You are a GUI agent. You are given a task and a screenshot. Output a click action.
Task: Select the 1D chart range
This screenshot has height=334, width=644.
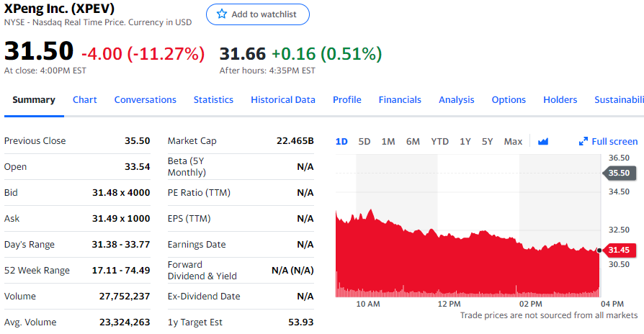(341, 142)
